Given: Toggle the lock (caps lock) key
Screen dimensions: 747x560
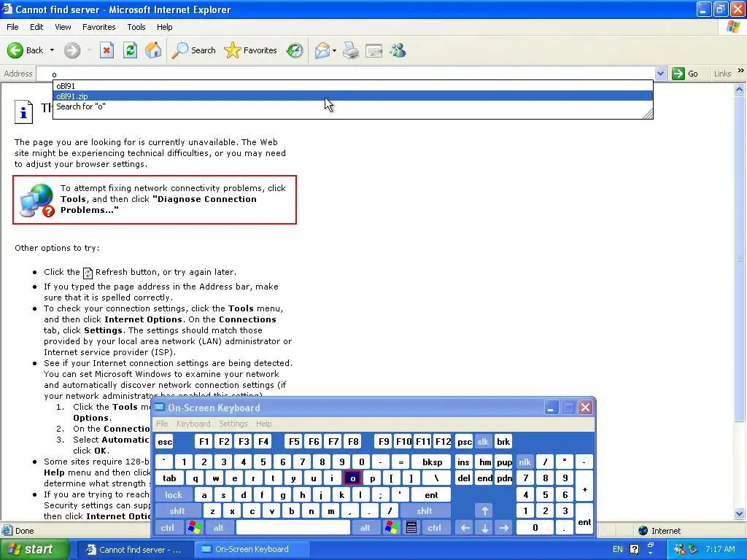Looking at the screenshot, I should point(174,495).
